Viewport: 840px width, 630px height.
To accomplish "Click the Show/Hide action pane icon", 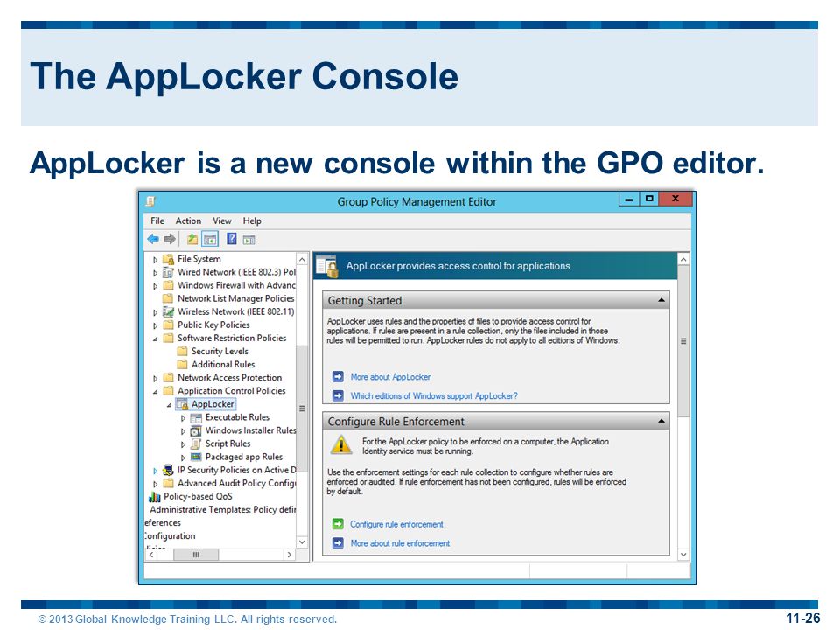I will (x=249, y=240).
